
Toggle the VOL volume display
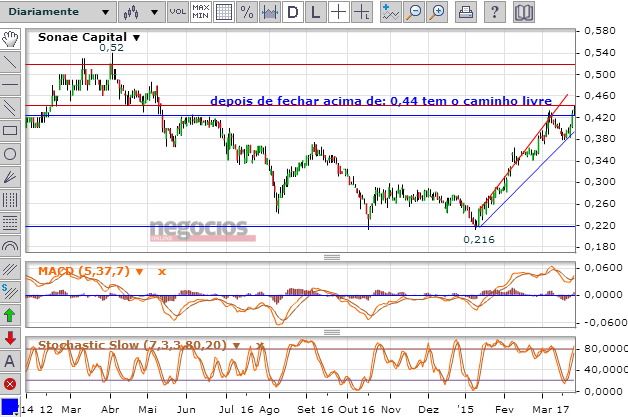tap(177, 12)
